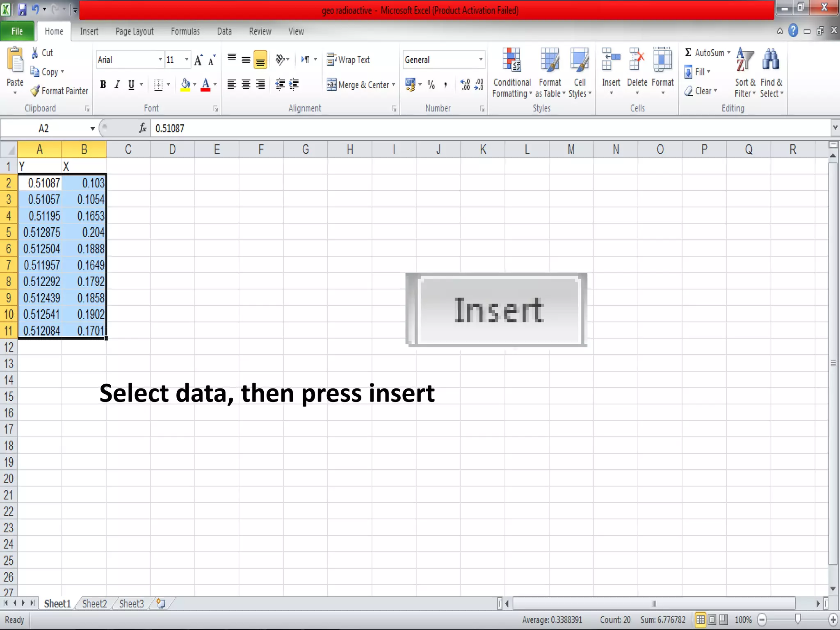Viewport: 840px width, 630px height.
Task: Toggle Italic formatting
Action: [117, 84]
